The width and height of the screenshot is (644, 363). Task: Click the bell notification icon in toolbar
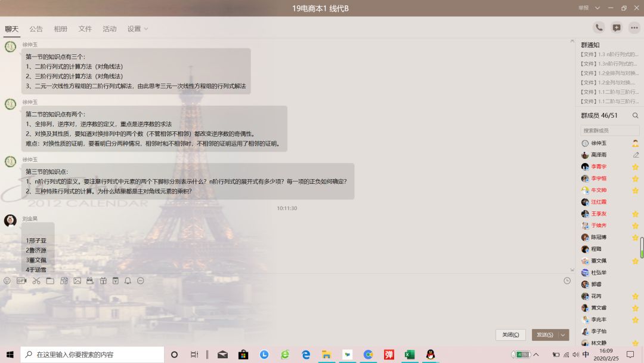(128, 281)
